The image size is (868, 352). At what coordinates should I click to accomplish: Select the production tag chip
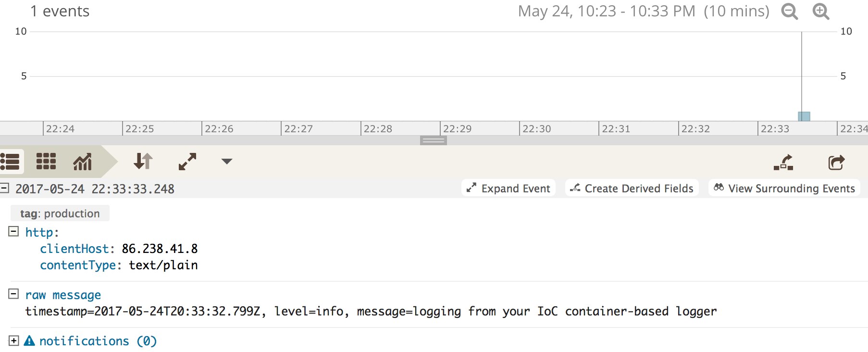tap(60, 213)
